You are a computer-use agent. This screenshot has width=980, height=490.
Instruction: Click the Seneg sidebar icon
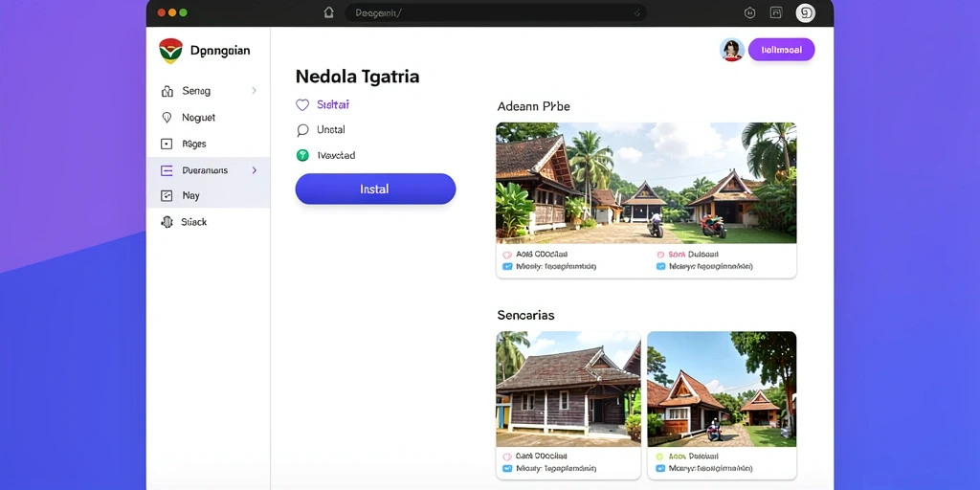click(x=167, y=91)
